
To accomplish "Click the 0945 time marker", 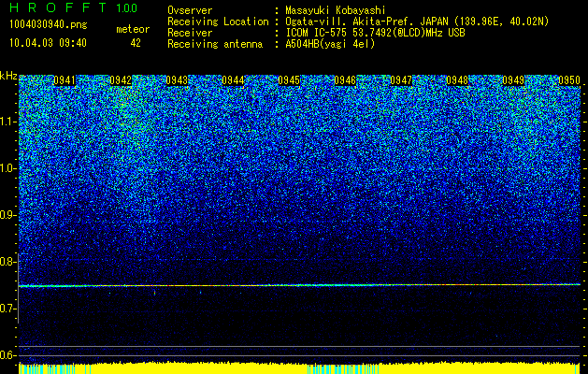I will click(289, 80).
